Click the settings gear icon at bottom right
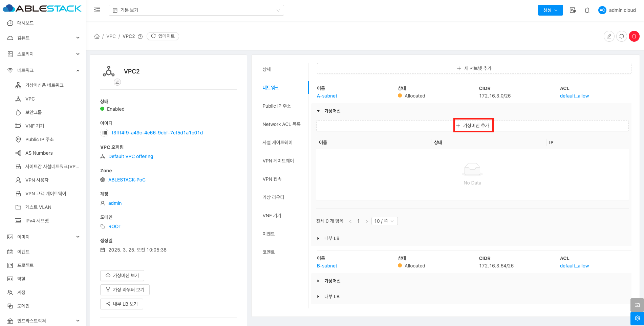The width and height of the screenshot is (644, 326). 637,318
